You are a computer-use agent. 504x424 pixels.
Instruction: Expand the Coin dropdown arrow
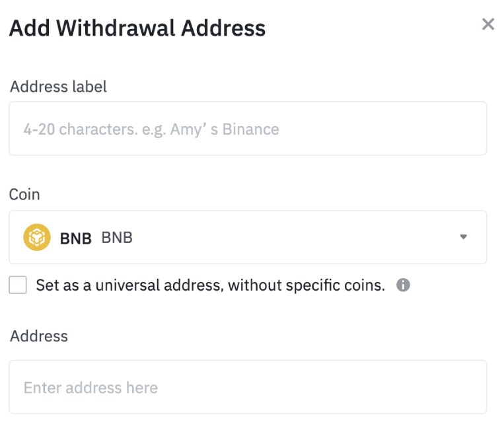tap(463, 238)
